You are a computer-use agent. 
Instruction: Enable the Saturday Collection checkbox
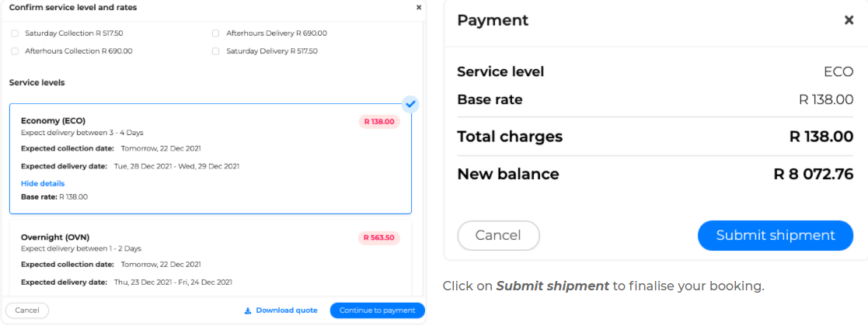[15, 33]
